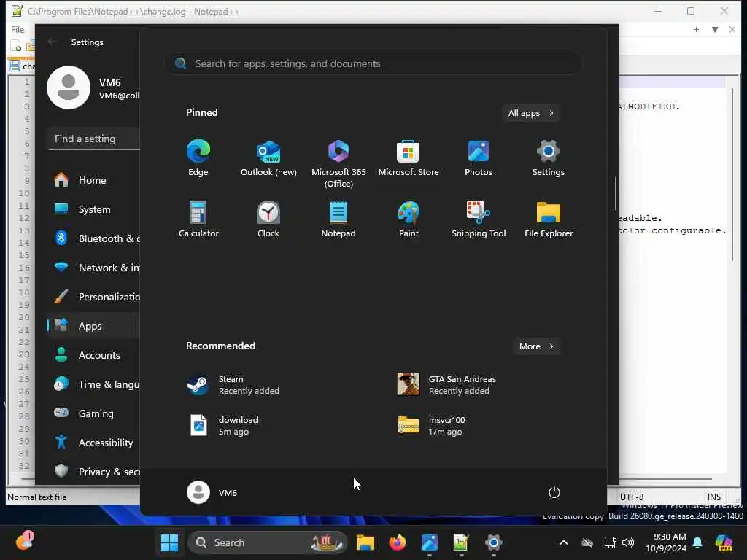This screenshot has width=747, height=560.
Task: Select Home in Settings sidebar
Action: [x=93, y=181]
